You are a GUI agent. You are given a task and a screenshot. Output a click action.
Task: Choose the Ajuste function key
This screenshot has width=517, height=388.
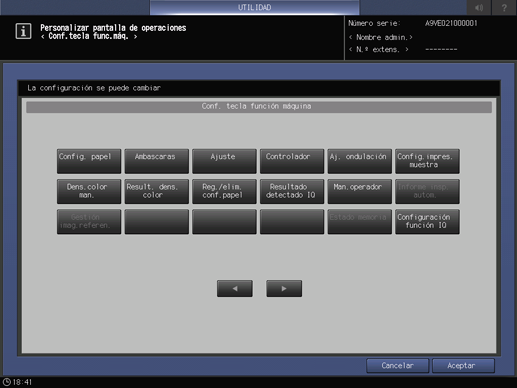click(x=224, y=161)
